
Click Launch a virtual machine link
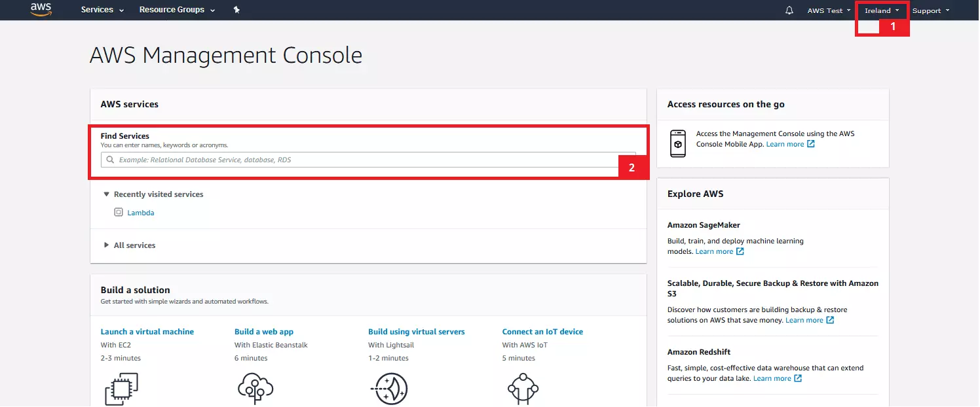point(147,332)
